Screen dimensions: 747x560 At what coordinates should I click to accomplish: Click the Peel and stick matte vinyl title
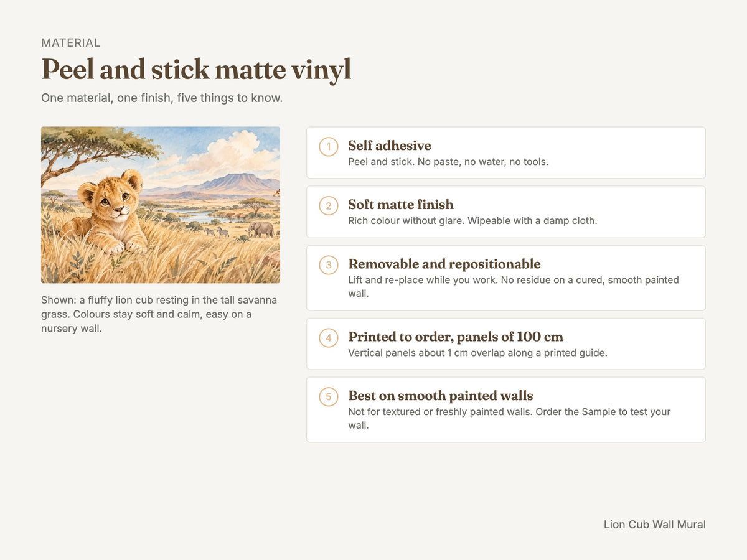[196, 70]
